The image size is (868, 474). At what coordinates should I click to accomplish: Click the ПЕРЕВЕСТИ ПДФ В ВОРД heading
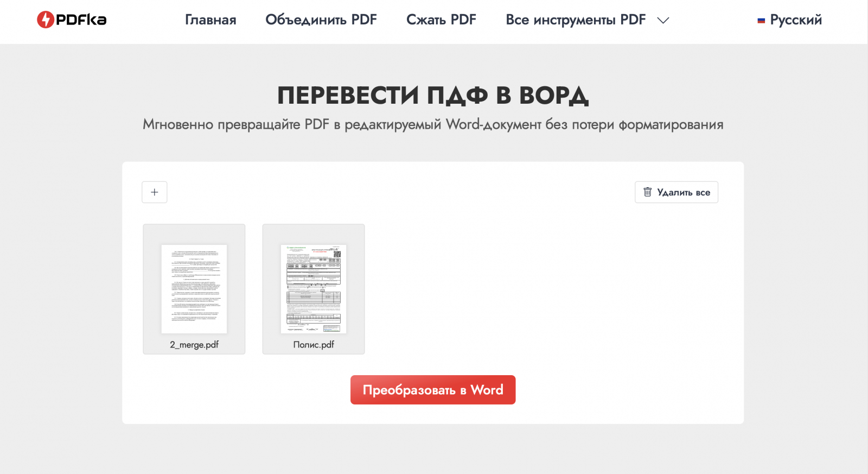pos(433,96)
